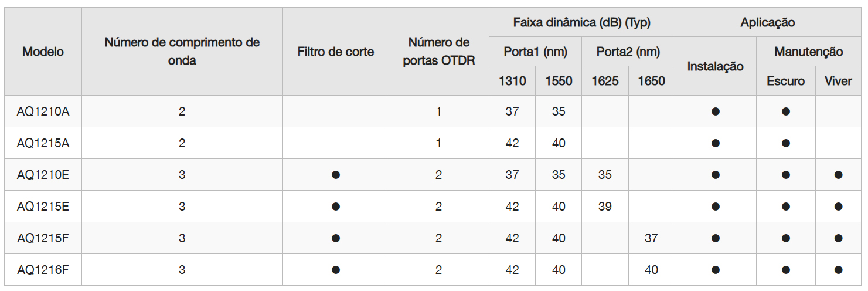
Task: Select the Escuro dot for AQ1215A
Action: pos(786,143)
